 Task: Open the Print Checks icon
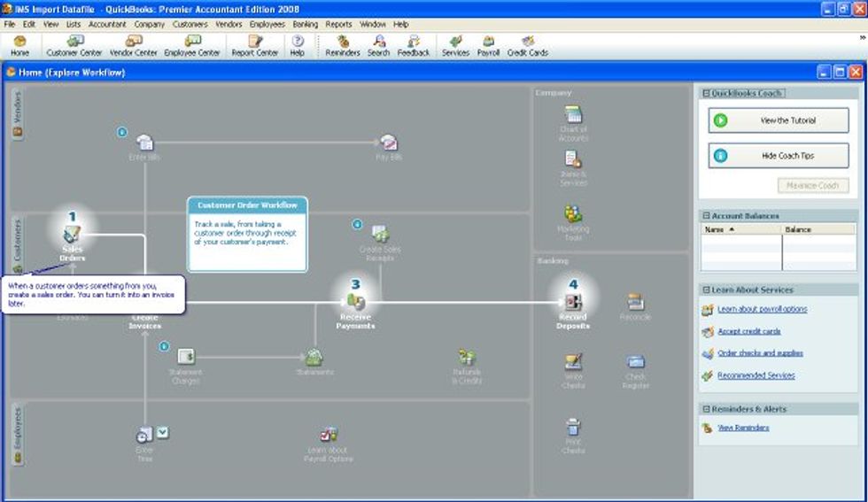click(573, 427)
